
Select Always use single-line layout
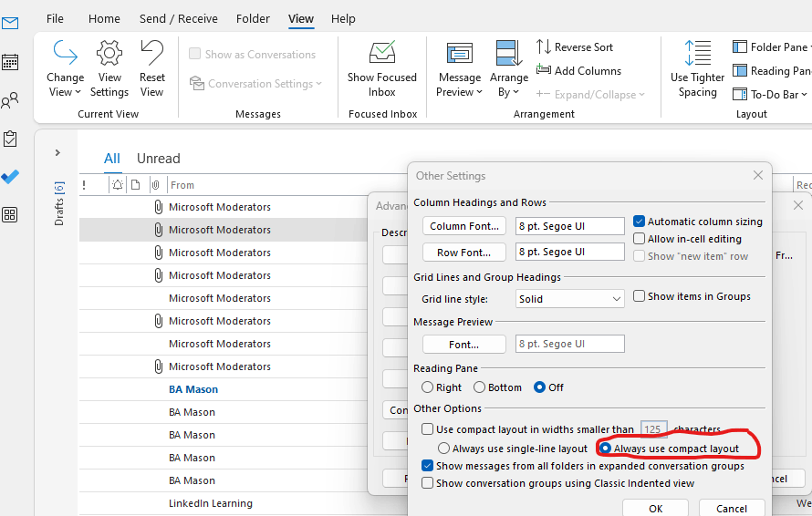443,449
